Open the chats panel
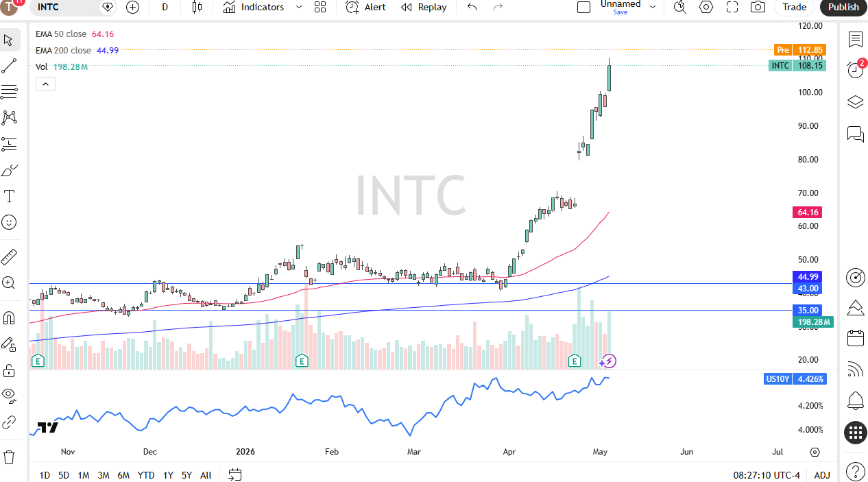Image resolution: width=868 pixels, height=482 pixels. [855, 134]
